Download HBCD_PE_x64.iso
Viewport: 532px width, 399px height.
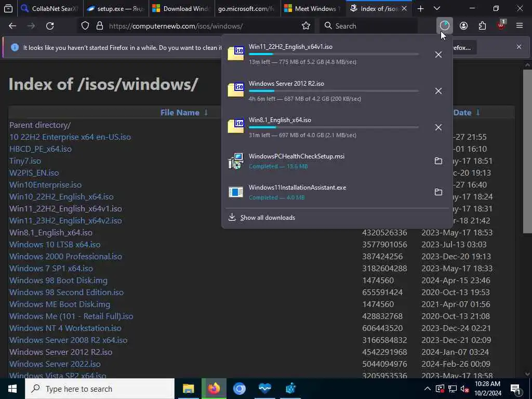coord(41,149)
